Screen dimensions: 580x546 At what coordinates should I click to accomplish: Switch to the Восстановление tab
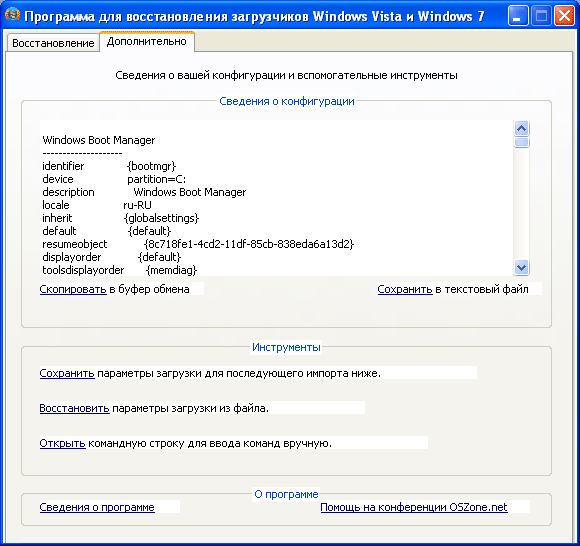coord(53,43)
